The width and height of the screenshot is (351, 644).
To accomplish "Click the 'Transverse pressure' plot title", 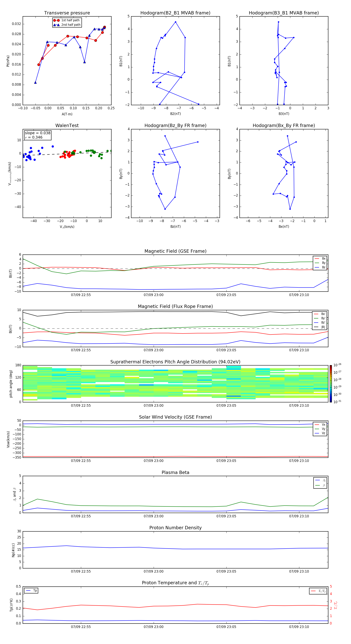I will (67, 13).
